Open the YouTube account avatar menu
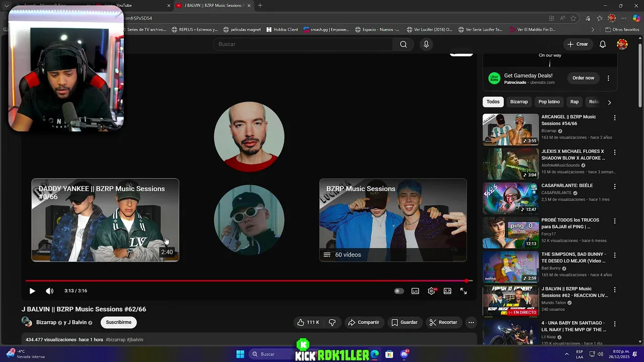The image size is (644, 362). tap(622, 44)
